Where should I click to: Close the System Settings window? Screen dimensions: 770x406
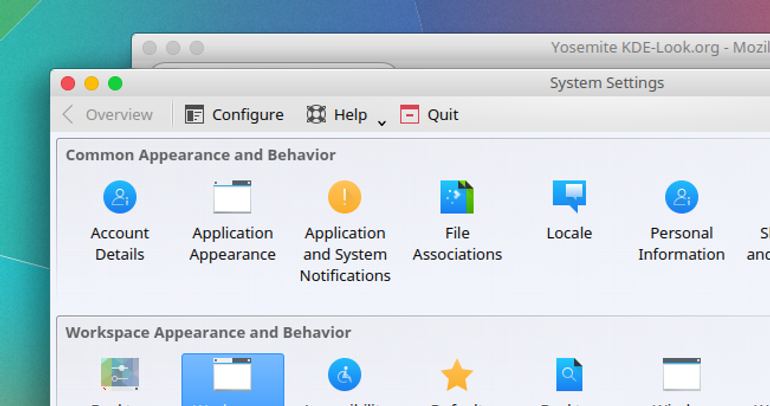(x=68, y=83)
